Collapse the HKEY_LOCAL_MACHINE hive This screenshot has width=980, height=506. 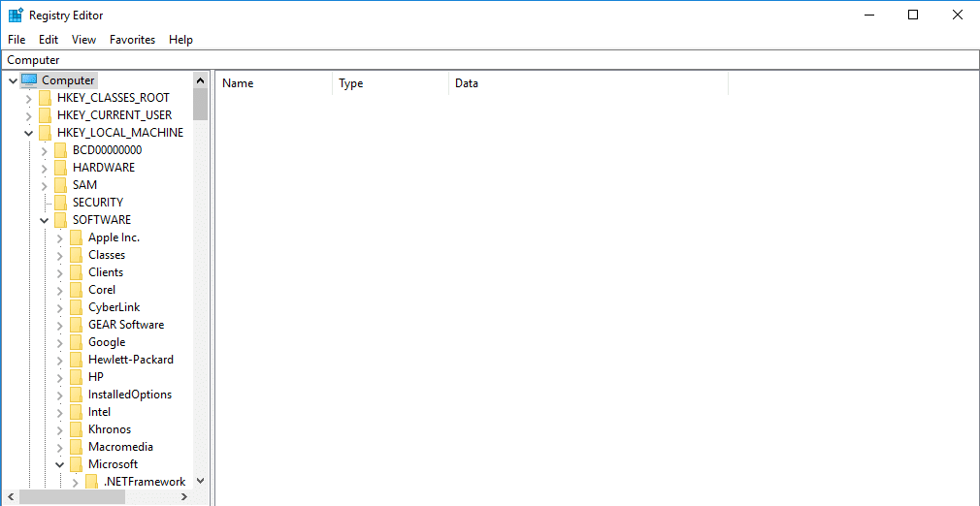click(x=29, y=133)
